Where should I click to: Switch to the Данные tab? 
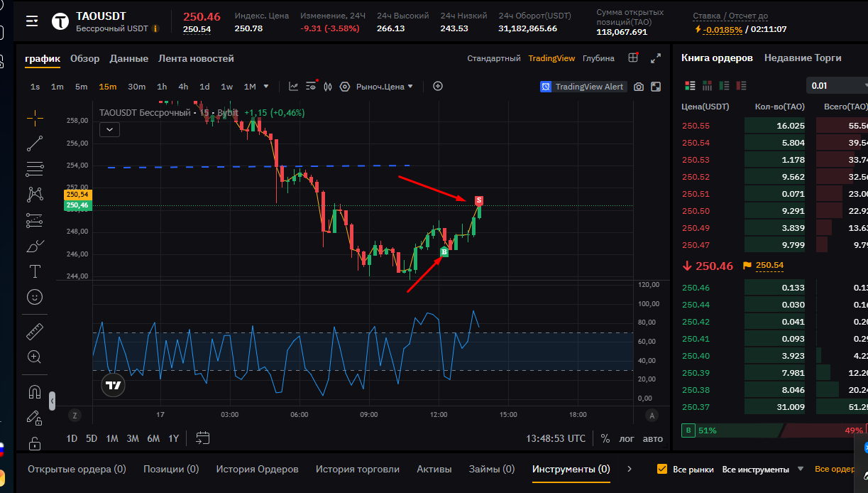coord(129,58)
